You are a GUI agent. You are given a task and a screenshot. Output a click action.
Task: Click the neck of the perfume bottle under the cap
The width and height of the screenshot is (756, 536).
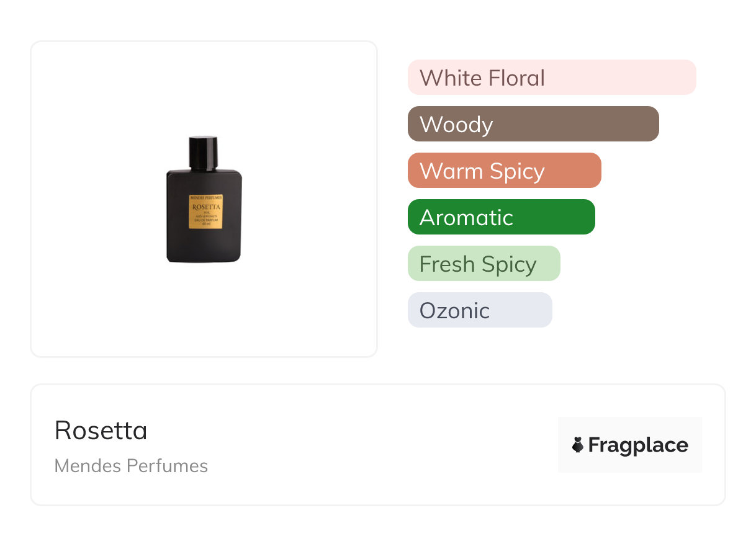tap(204, 167)
